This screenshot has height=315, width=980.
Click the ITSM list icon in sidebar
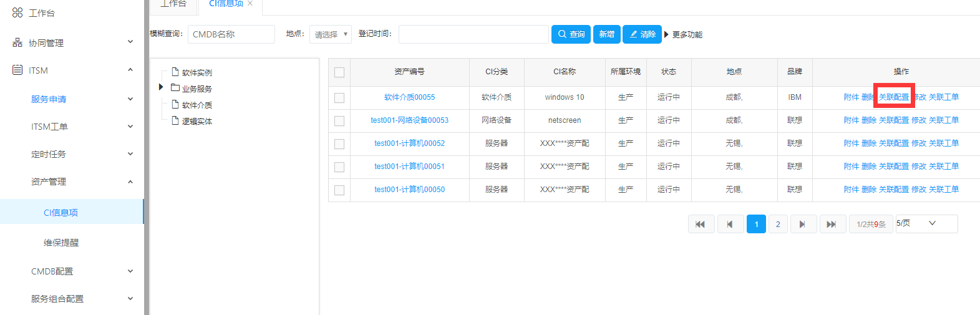click(x=17, y=70)
